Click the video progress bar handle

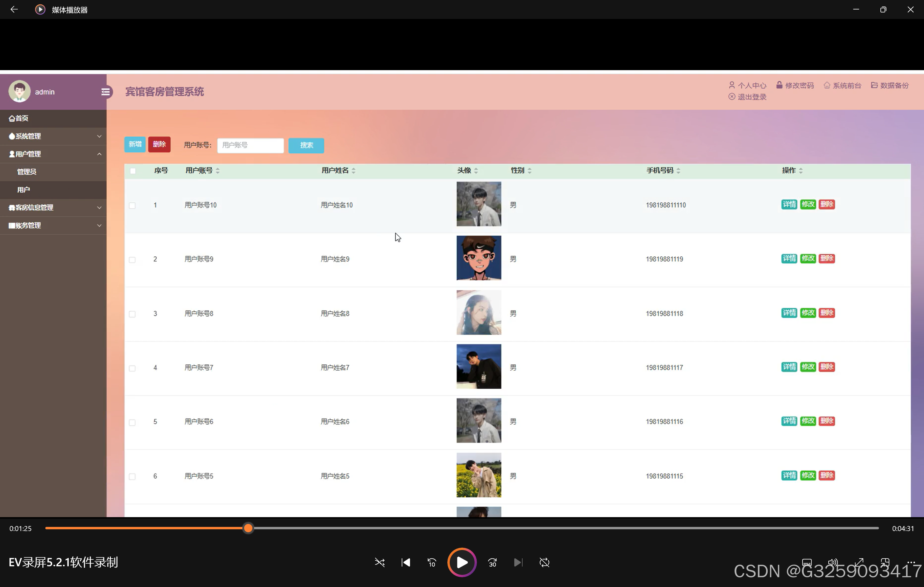pos(248,528)
